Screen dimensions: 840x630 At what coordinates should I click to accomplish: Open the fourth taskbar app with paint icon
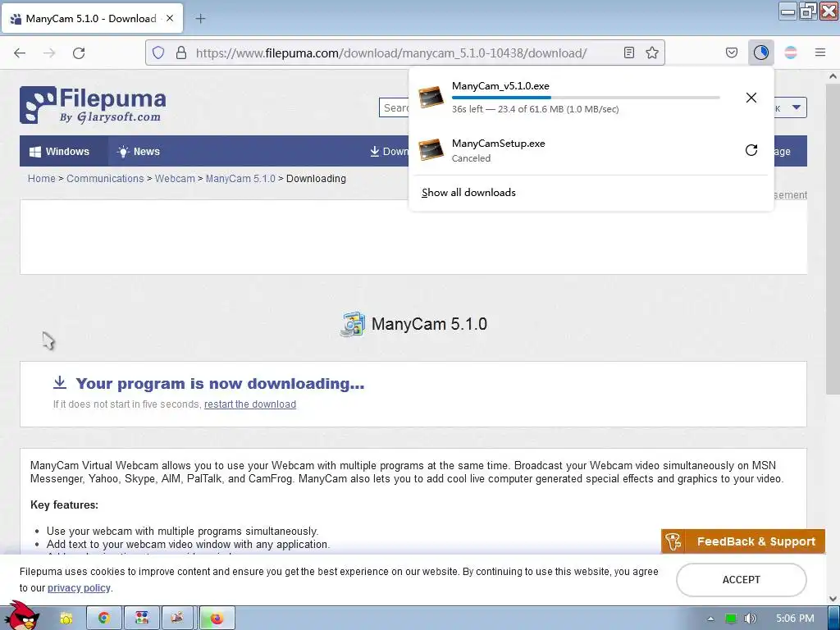(x=179, y=619)
